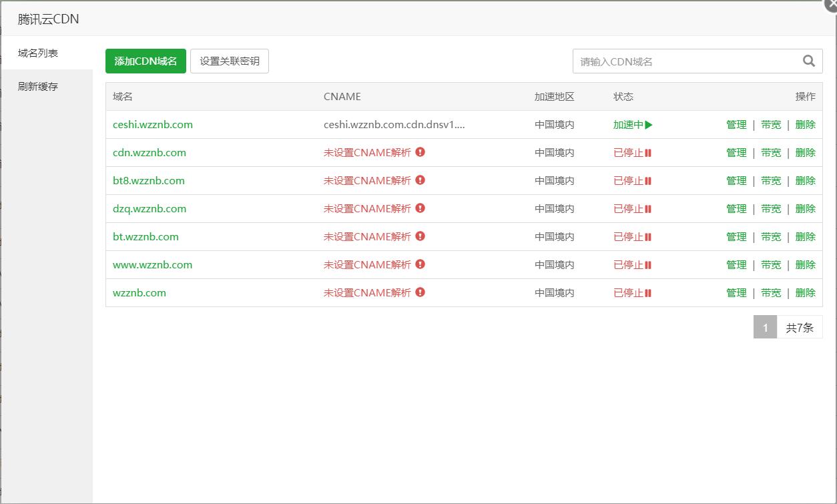
Task: Click the CNAME column header
Action: coord(342,97)
